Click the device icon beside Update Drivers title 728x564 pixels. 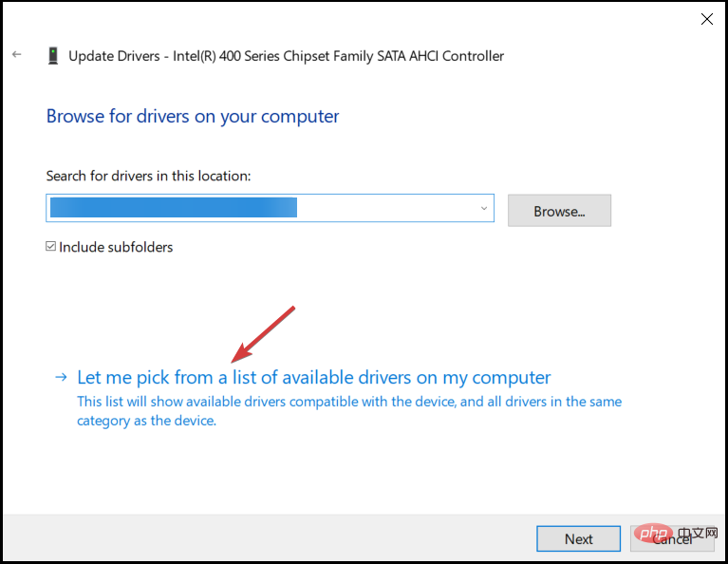pos(53,56)
